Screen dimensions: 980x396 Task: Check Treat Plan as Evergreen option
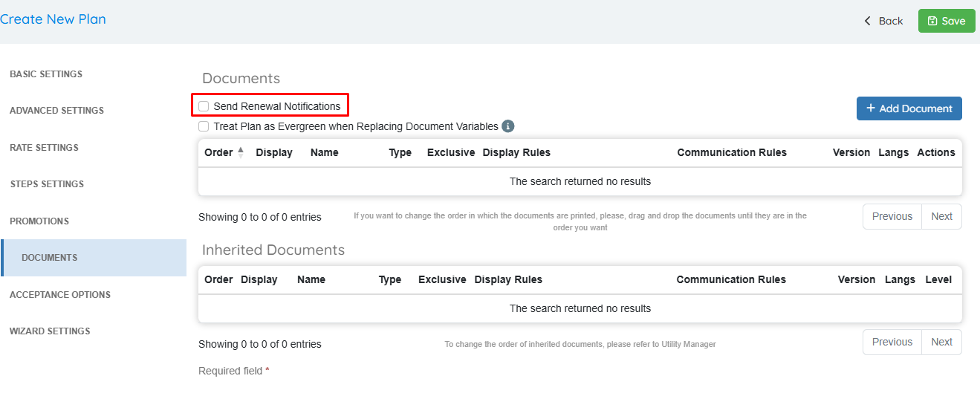point(204,126)
